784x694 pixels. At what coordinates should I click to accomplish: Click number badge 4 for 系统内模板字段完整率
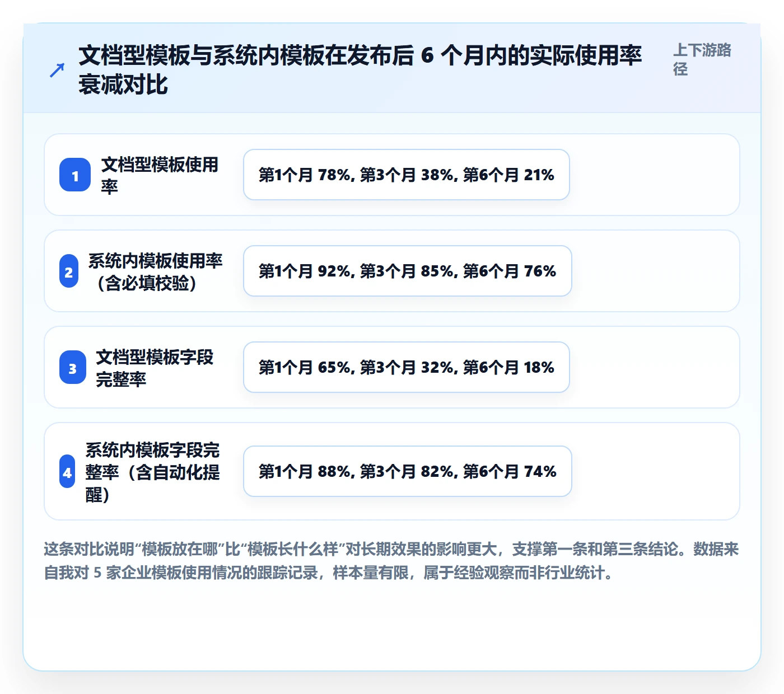pyautogui.click(x=67, y=471)
